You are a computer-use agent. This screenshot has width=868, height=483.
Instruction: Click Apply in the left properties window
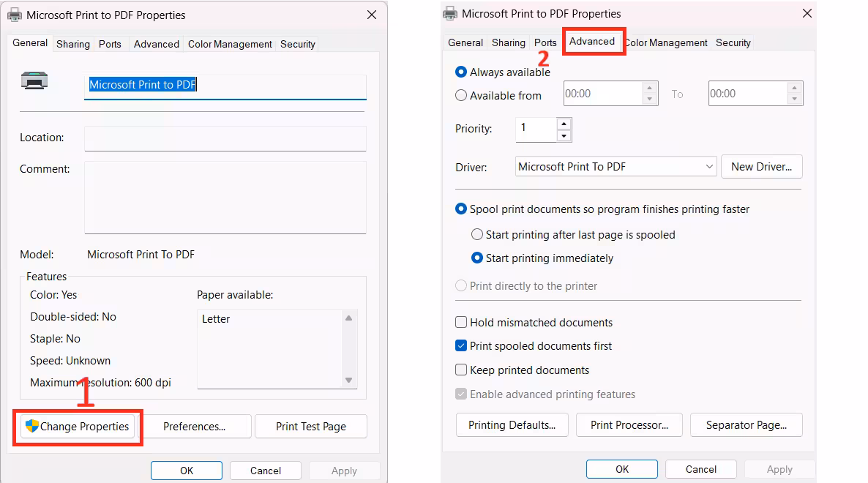coord(344,471)
